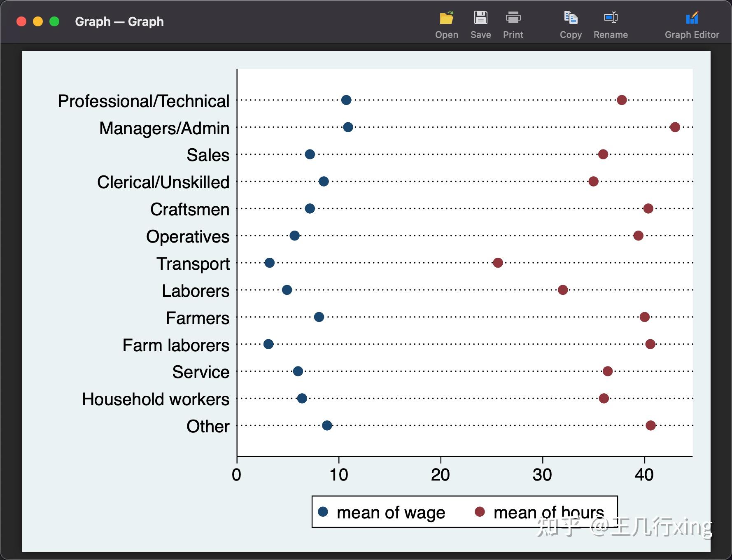Screen dimensions: 732x560
Task: Select the Professional/Technical category label
Action: [x=143, y=101]
